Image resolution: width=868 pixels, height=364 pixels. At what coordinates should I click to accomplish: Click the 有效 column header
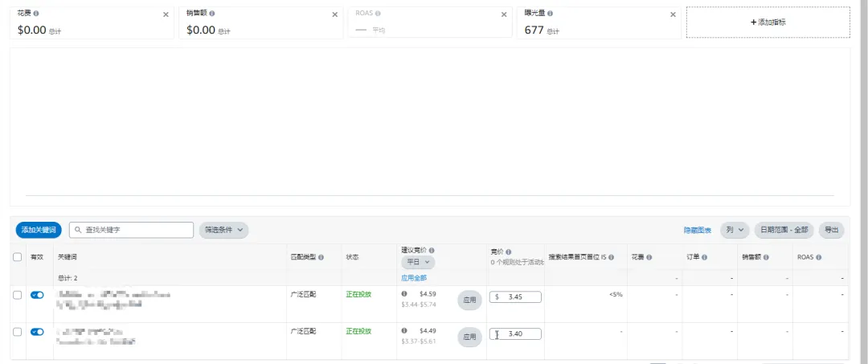click(36, 257)
